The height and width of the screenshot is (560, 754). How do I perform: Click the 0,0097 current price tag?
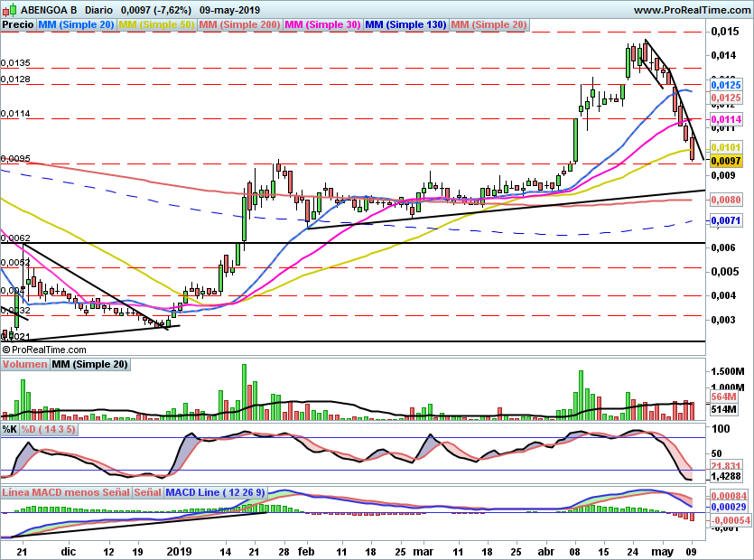point(726,161)
